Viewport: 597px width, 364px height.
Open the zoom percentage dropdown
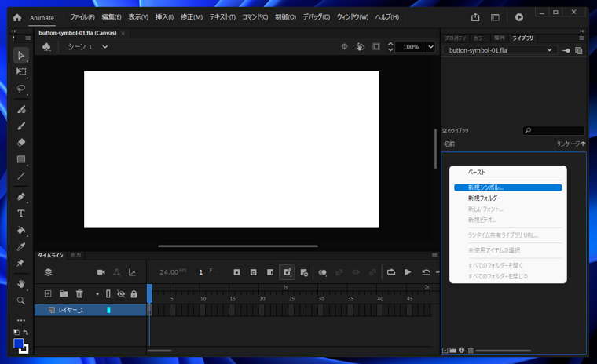(x=430, y=47)
